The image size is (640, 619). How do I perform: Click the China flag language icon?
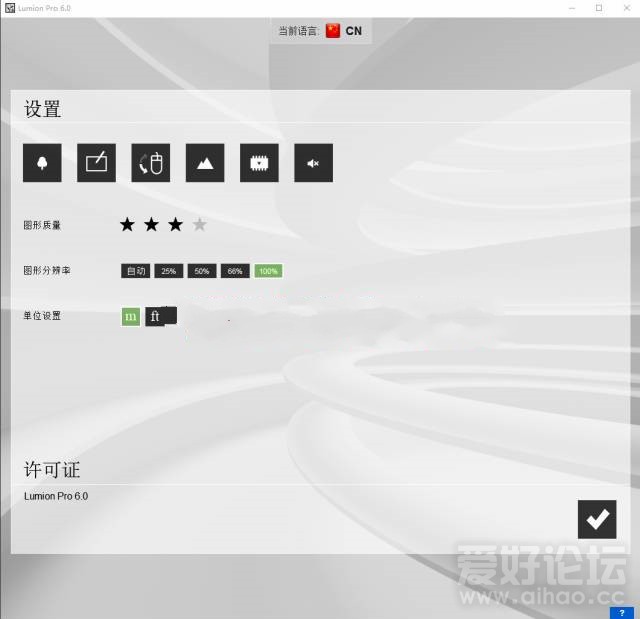click(333, 31)
